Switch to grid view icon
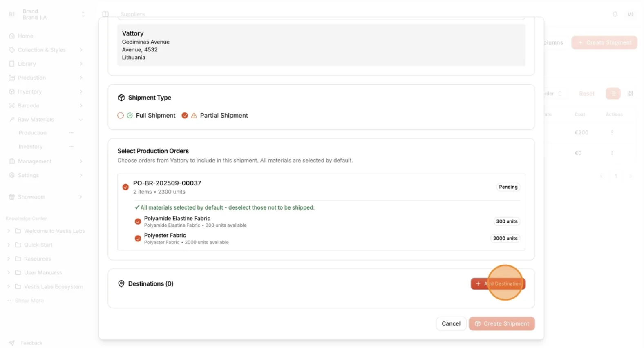 (x=630, y=94)
